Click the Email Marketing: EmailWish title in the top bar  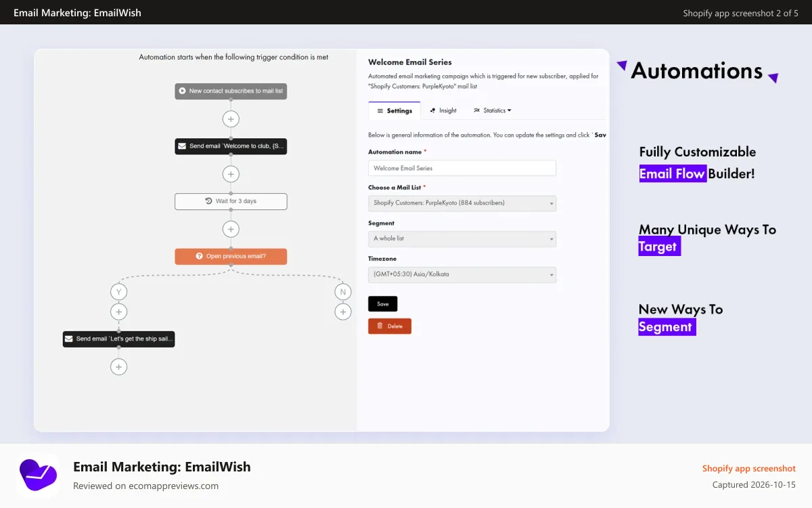(x=78, y=12)
